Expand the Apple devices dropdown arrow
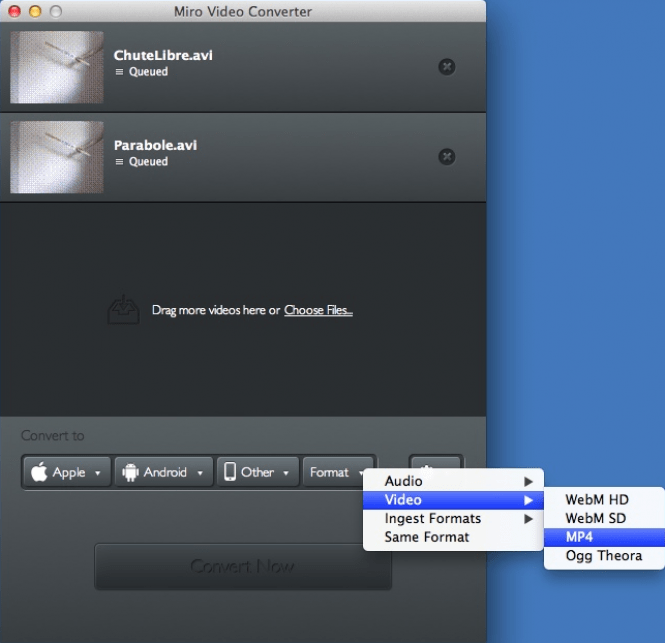Viewport: 665px width, 643px height. pyautogui.click(x=98, y=473)
